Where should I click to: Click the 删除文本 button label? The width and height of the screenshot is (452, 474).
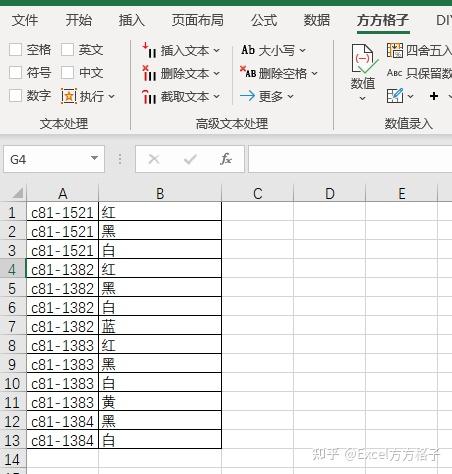pyautogui.click(x=185, y=73)
